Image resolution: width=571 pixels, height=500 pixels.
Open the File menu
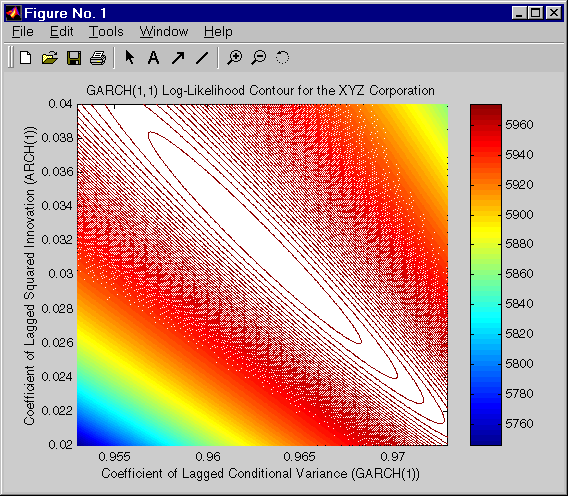coord(23,32)
